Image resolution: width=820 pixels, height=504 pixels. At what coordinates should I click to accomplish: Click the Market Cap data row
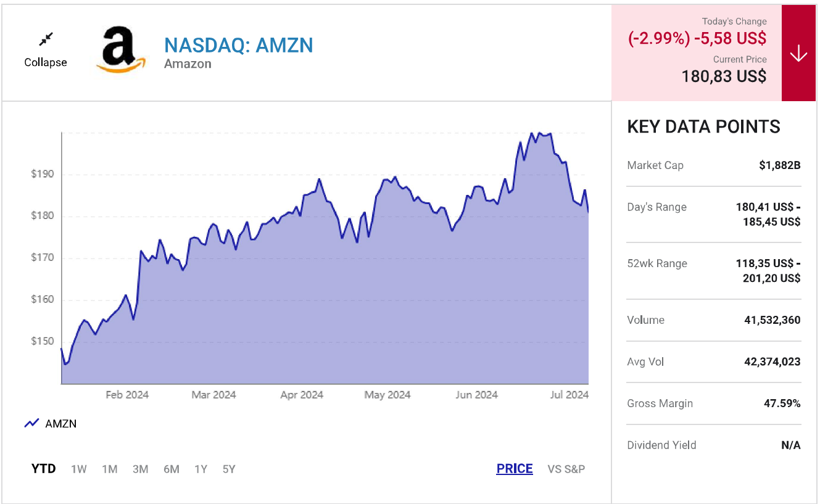tap(714, 165)
